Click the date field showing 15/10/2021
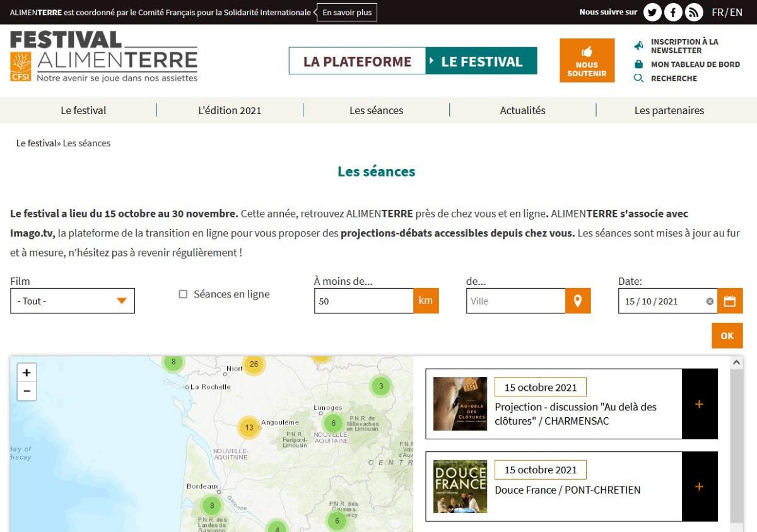This screenshot has height=532, width=757. [667, 301]
